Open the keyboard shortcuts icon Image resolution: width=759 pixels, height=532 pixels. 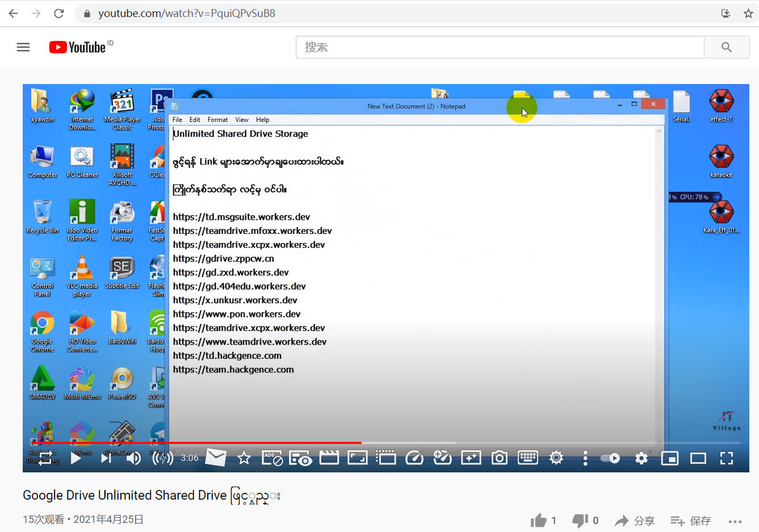528,458
